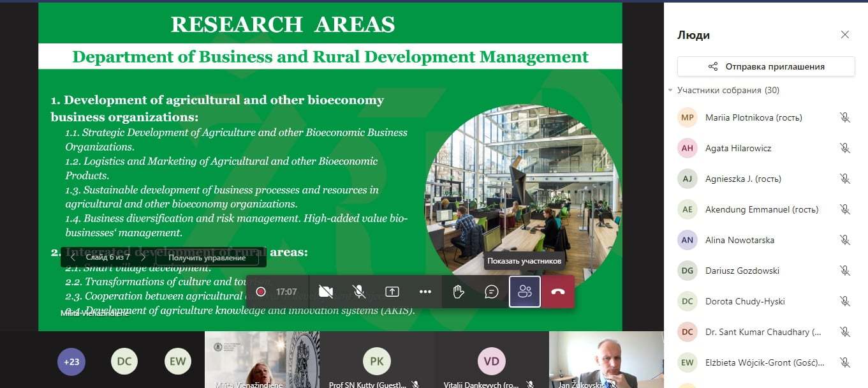
Task: Click the red recording indicator dot
Action: coord(260,292)
